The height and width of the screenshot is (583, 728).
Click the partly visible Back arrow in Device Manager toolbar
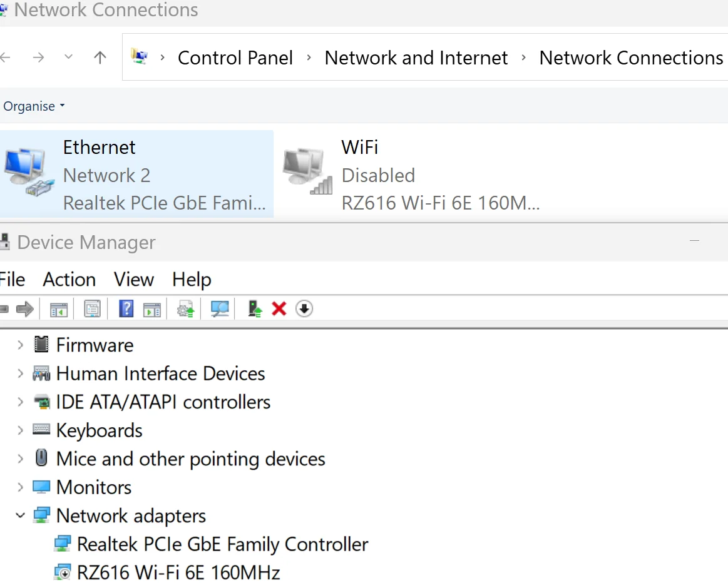(x=4, y=309)
